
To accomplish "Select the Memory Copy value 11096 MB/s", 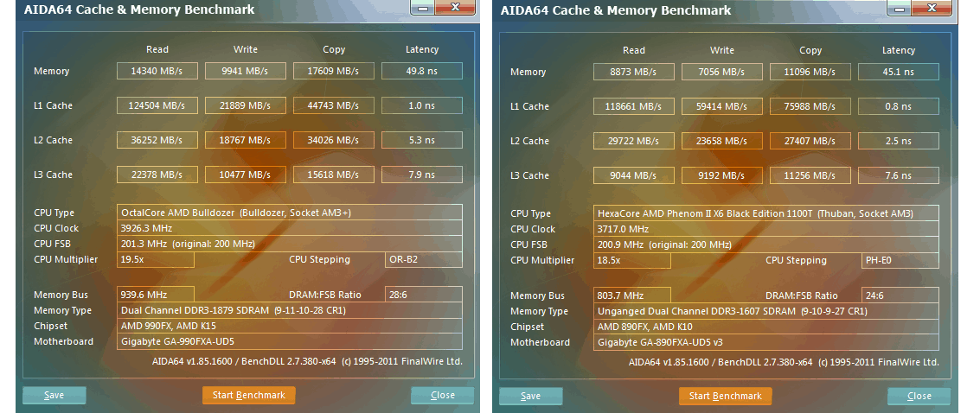I will click(810, 72).
